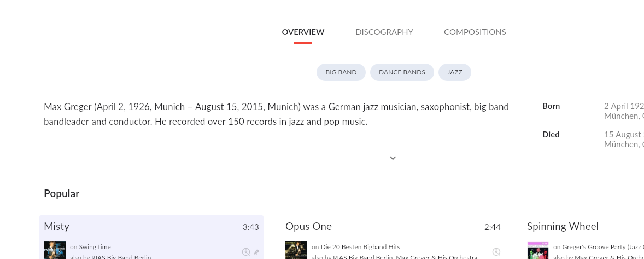Open the Swing time album cover
The image size is (644, 259).
55,251
